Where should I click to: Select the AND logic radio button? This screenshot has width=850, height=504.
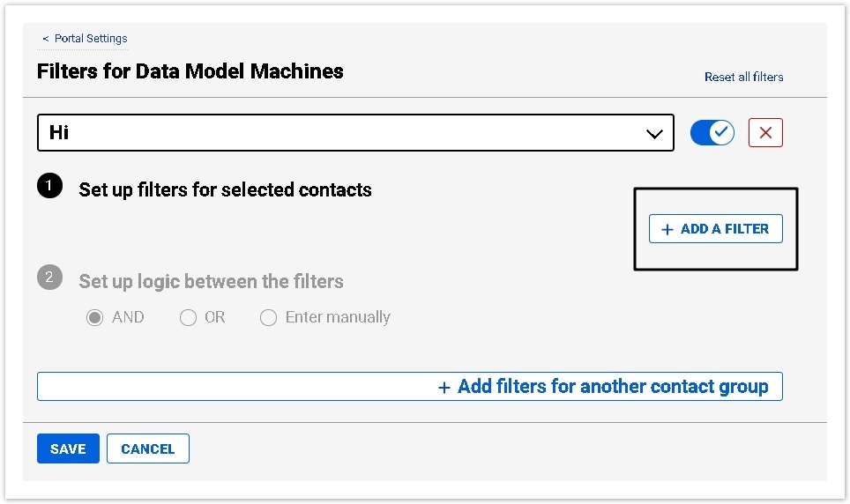click(94, 318)
